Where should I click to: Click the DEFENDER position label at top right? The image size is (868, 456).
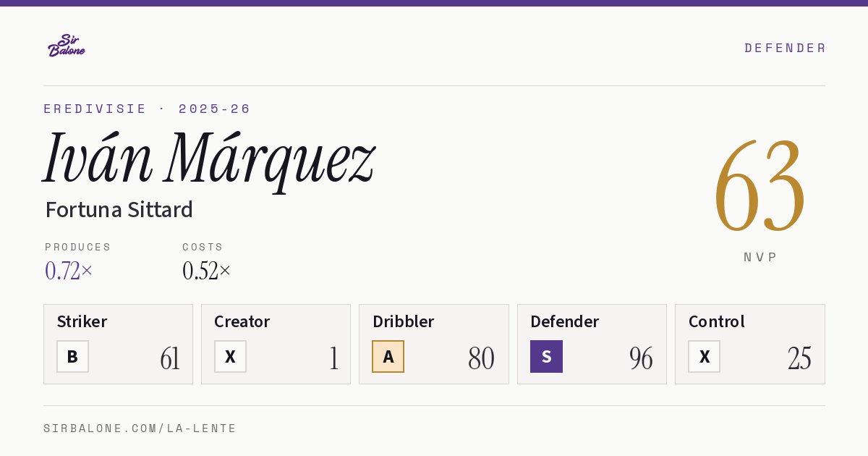785,48
